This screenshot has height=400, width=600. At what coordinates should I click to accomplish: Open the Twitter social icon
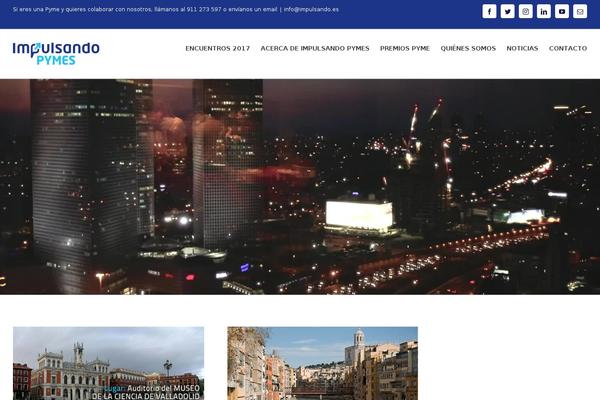(x=507, y=11)
